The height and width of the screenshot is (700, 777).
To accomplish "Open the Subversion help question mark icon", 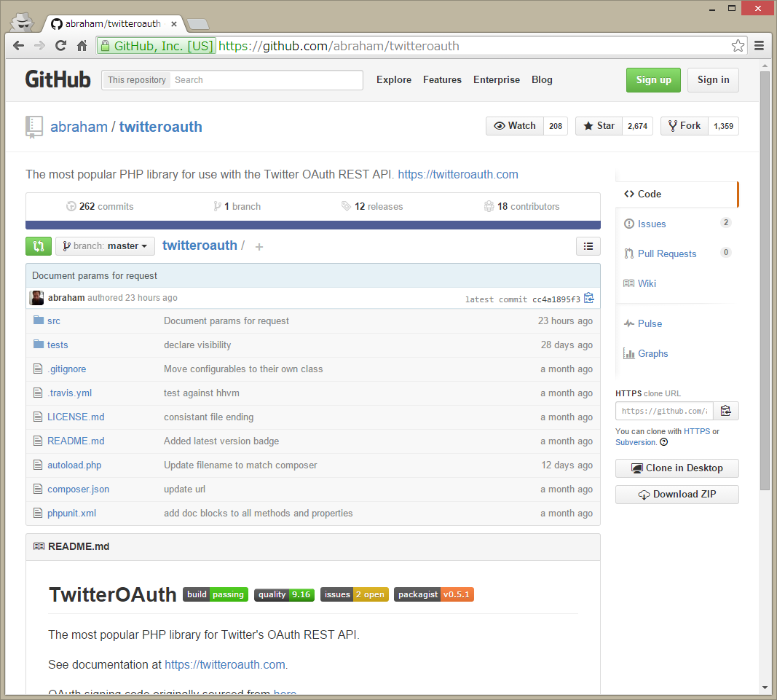I will click(662, 441).
